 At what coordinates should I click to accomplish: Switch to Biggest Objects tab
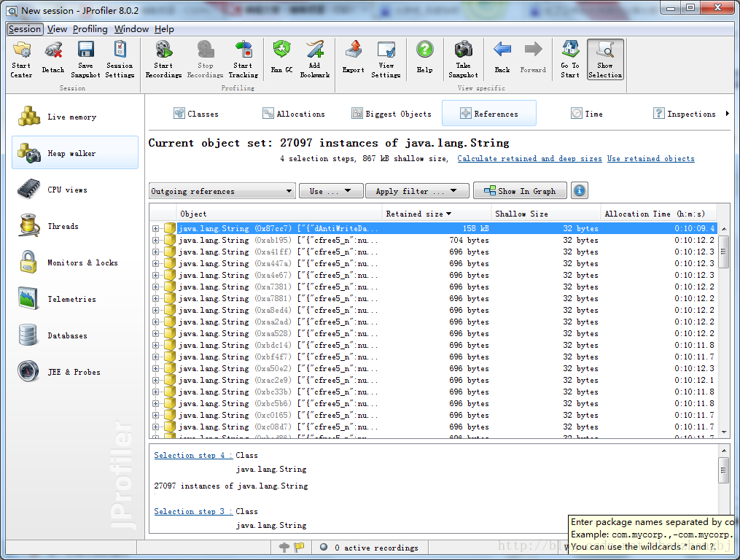392,113
